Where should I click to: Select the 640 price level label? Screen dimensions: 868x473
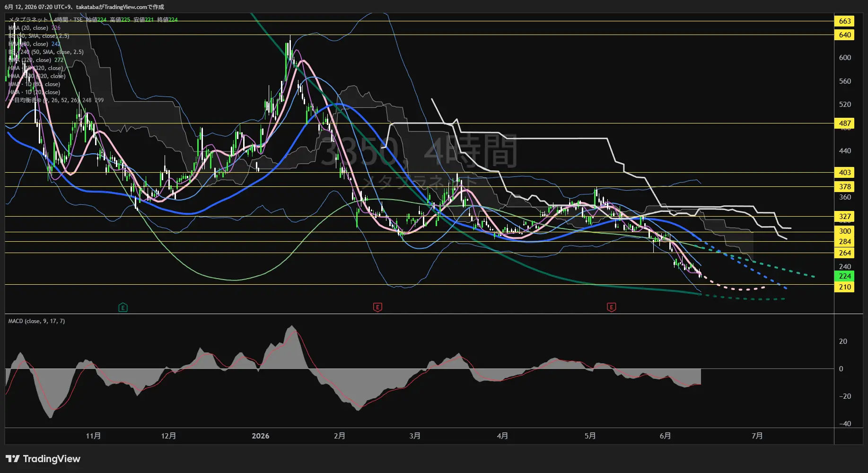point(844,35)
